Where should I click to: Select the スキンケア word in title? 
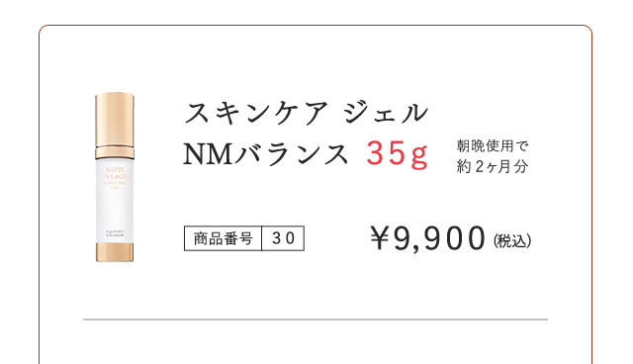pos(255,113)
